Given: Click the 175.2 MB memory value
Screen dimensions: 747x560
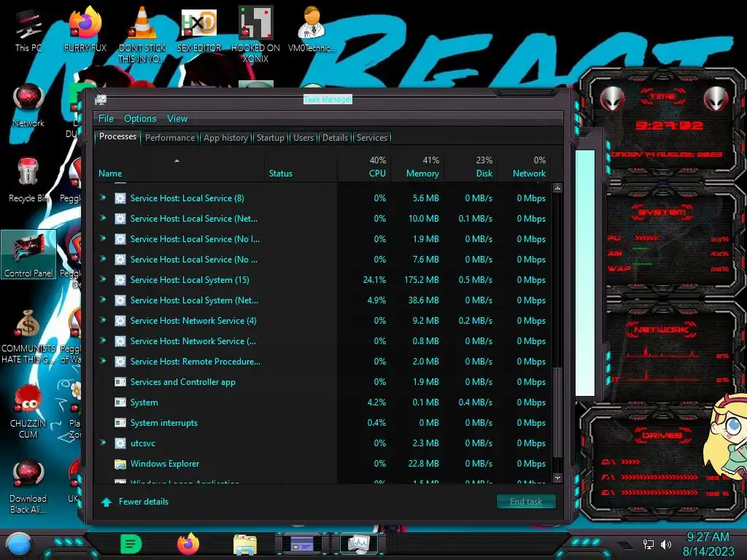Looking at the screenshot, I should 422,280.
